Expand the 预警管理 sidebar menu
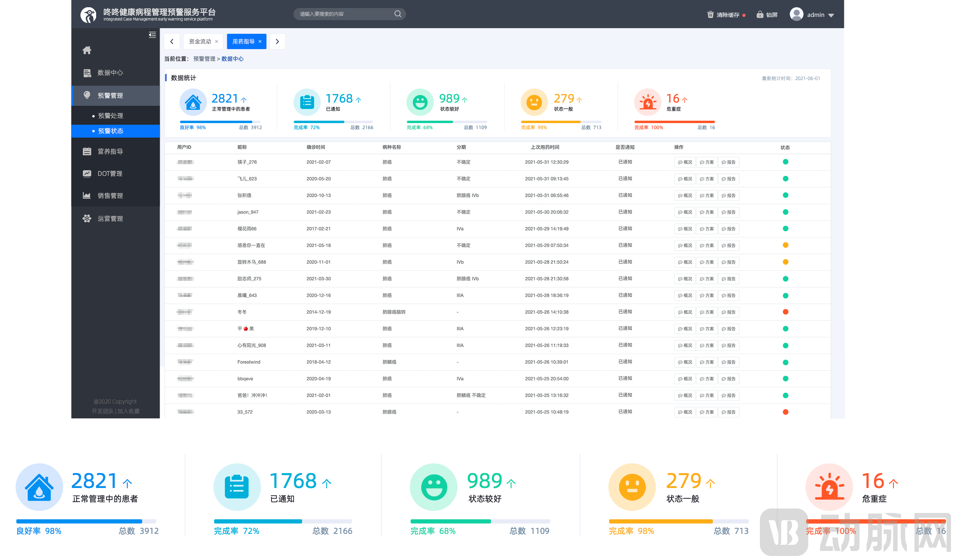Screen dimensions: 955x560 point(110,95)
